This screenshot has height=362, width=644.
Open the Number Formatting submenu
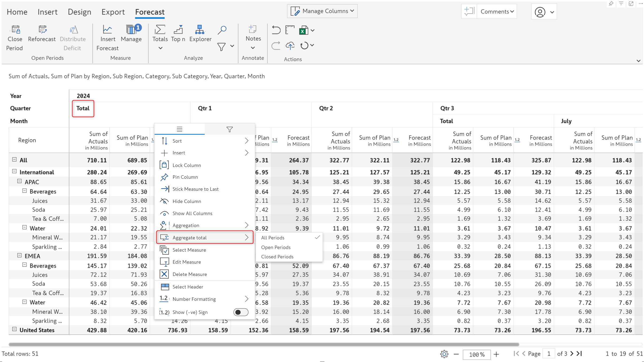click(x=204, y=299)
